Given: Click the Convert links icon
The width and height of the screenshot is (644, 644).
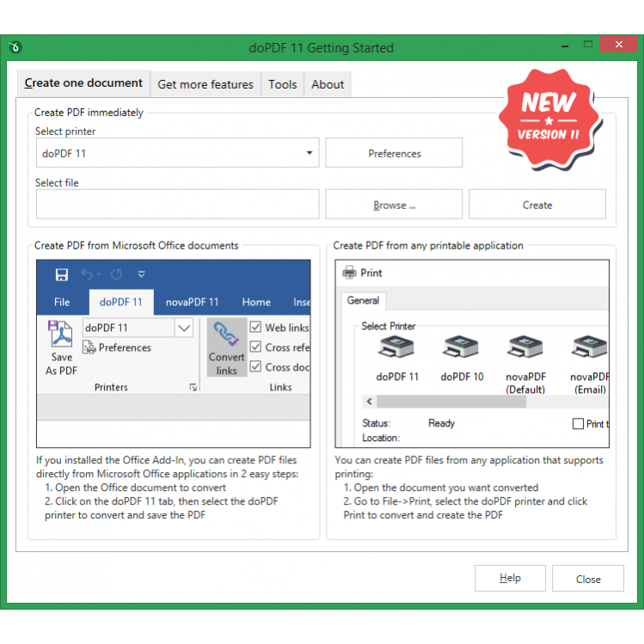Looking at the screenshot, I should [x=226, y=334].
